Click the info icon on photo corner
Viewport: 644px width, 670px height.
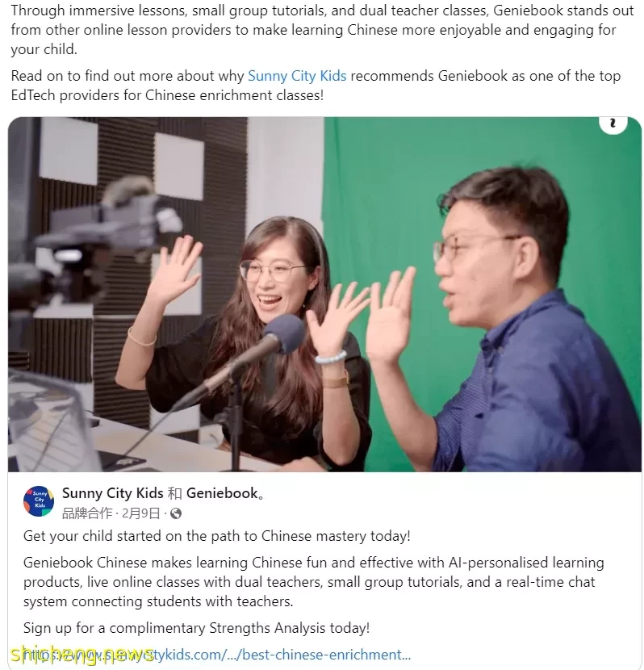click(613, 124)
